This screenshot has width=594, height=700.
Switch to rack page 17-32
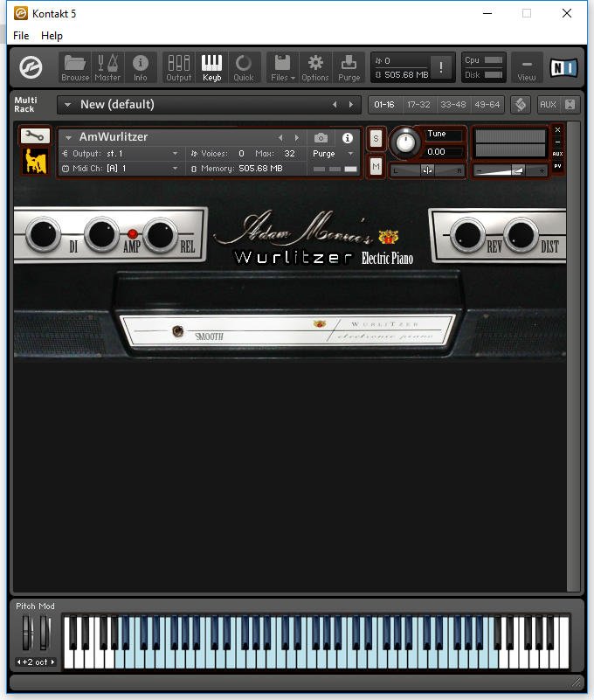click(418, 105)
